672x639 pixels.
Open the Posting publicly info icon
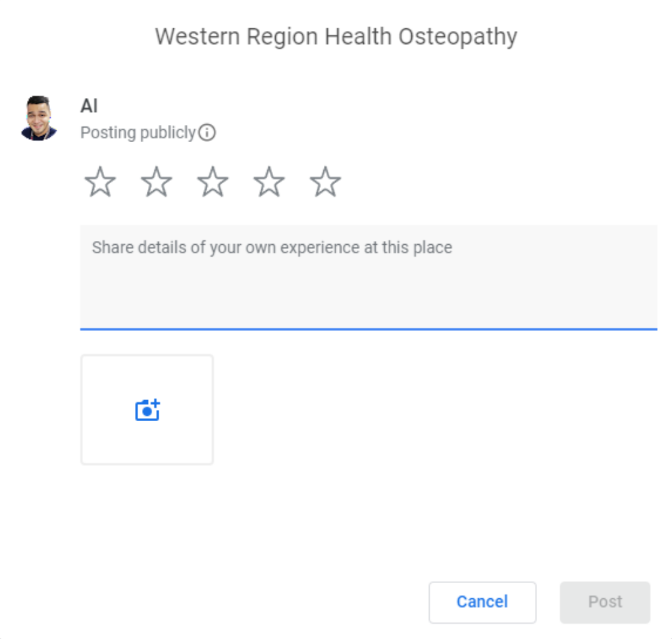tap(207, 133)
